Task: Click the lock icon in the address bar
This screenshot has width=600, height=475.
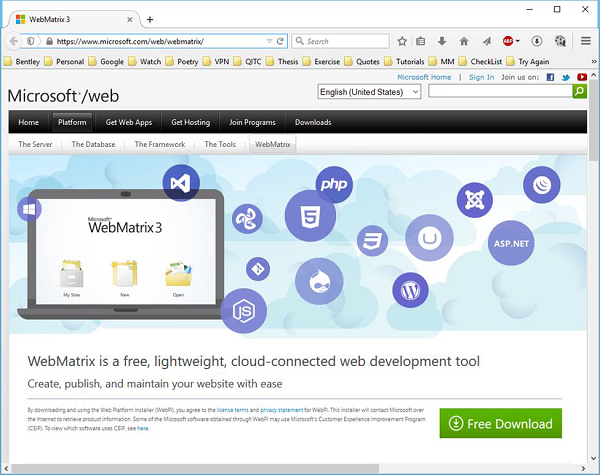Action: [49, 41]
